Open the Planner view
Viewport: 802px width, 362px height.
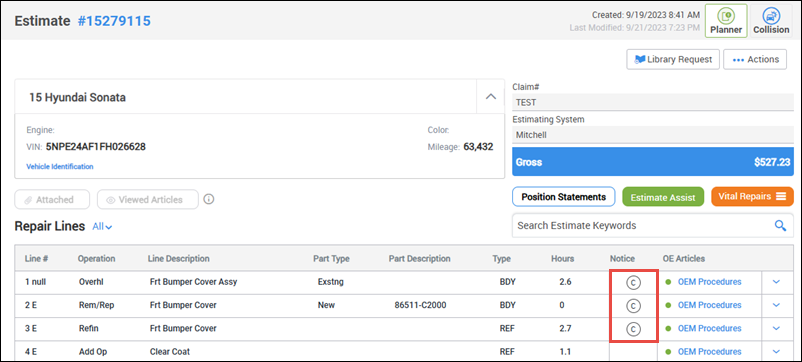pyautogui.click(x=726, y=21)
